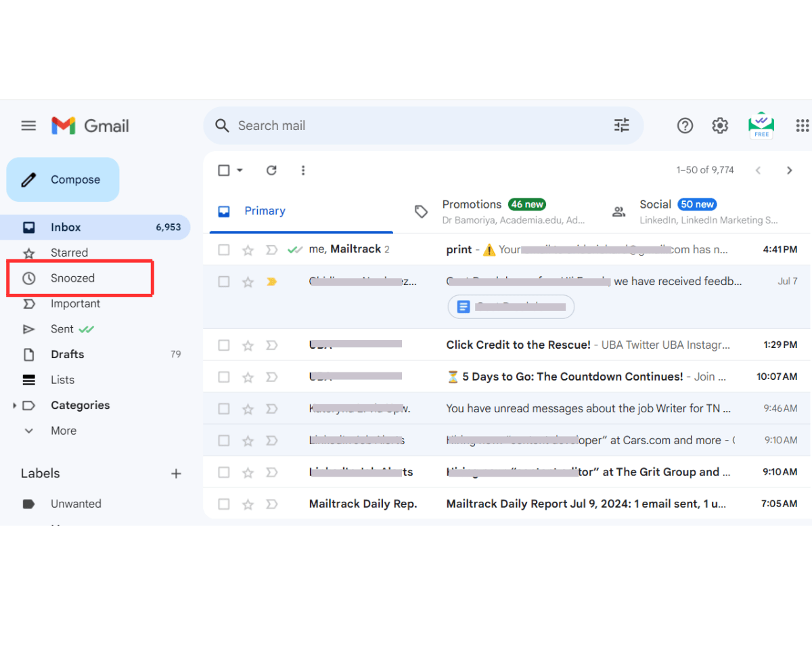
Task: Star the Grit Group job alert email
Action: 248,473
